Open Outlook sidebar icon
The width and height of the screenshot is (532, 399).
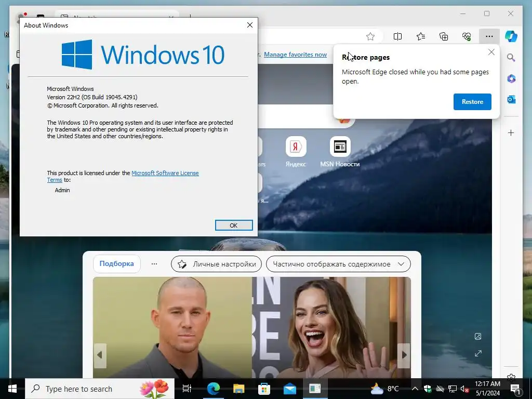click(x=511, y=99)
